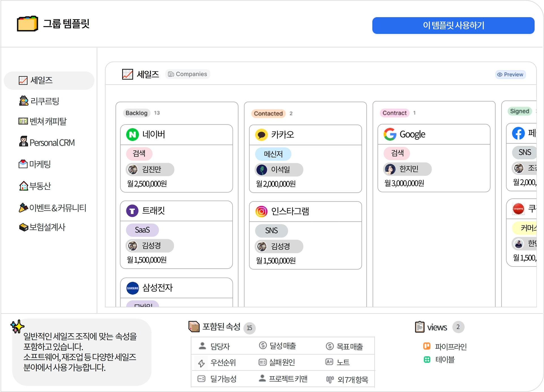544x392 pixels.
Task: Click the 트래킷 logo icon
Action: click(132, 211)
